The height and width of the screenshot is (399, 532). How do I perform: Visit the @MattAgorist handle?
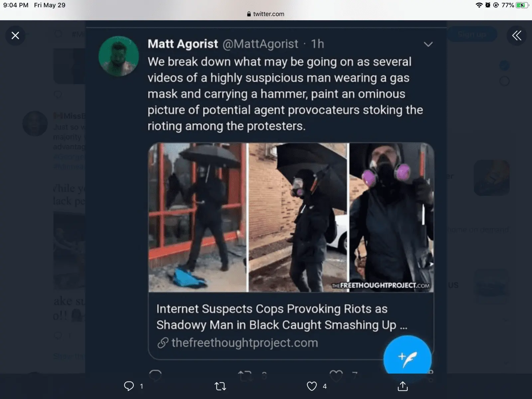coord(260,44)
